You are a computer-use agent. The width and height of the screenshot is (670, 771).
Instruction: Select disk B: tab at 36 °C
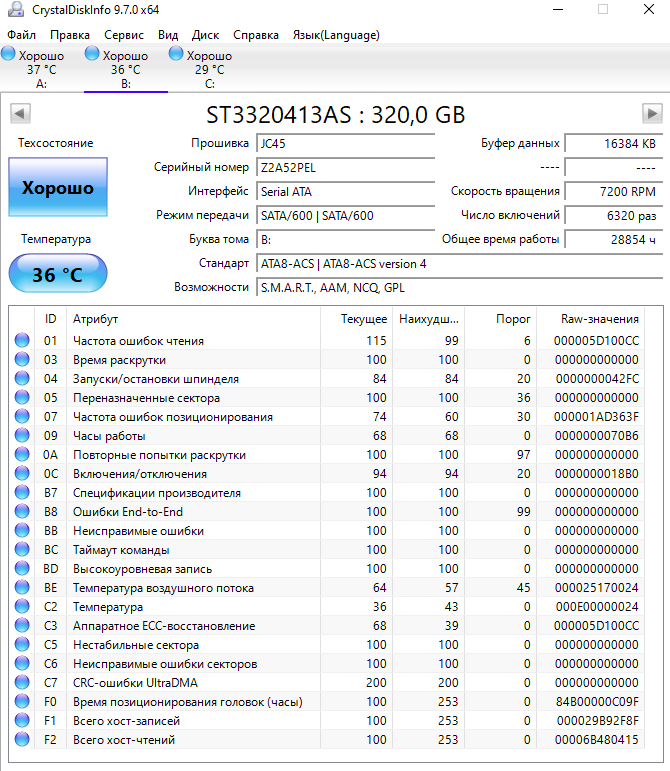(126, 69)
